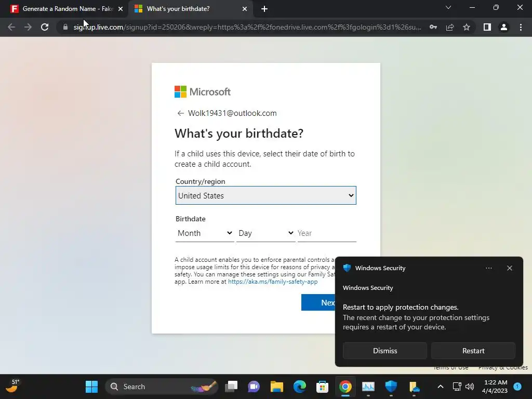This screenshot has width=532, height=399.
Task: Click the Chrome taskbar icon
Action: click(345, 387)
